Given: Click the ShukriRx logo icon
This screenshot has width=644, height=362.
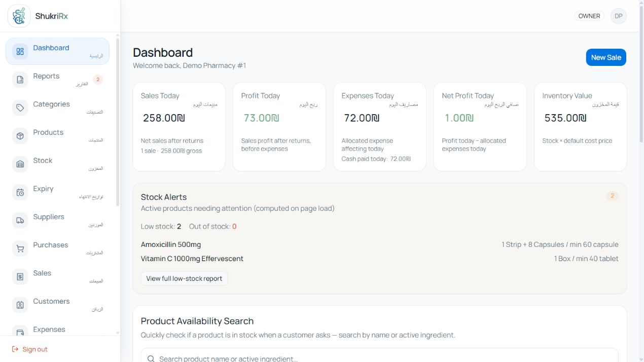Looking at the screenshot, I should 19,16.
